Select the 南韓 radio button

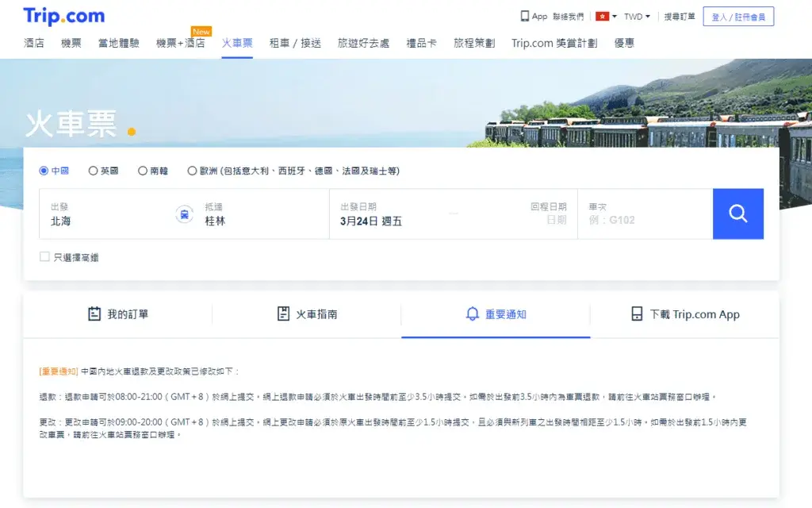tap(143, 171)
